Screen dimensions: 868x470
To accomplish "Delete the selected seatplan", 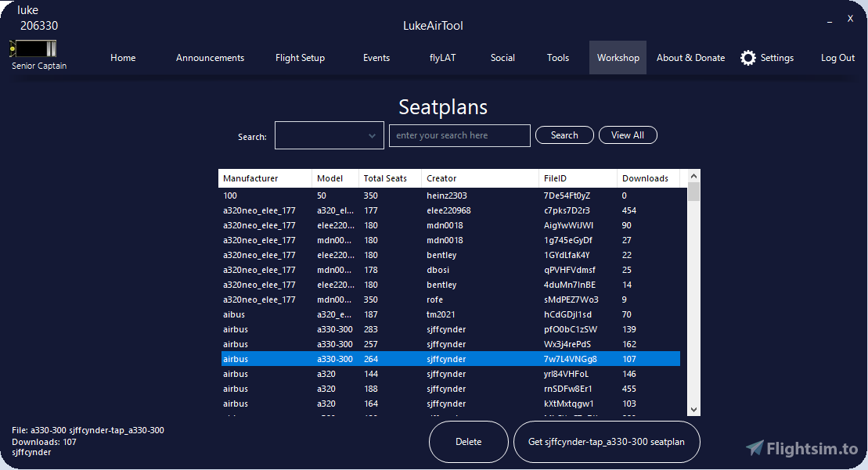I will (468, 442).
